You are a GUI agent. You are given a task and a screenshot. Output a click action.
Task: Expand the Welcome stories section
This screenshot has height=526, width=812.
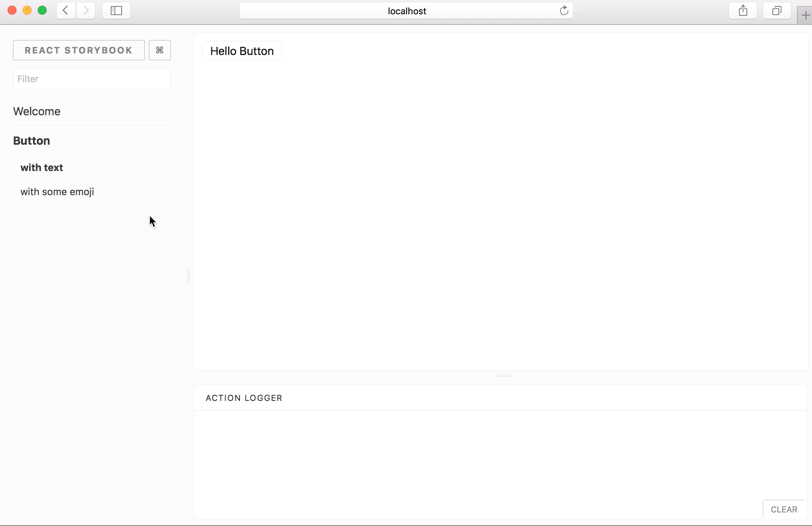pyautogui.click(x=37, y=111)
